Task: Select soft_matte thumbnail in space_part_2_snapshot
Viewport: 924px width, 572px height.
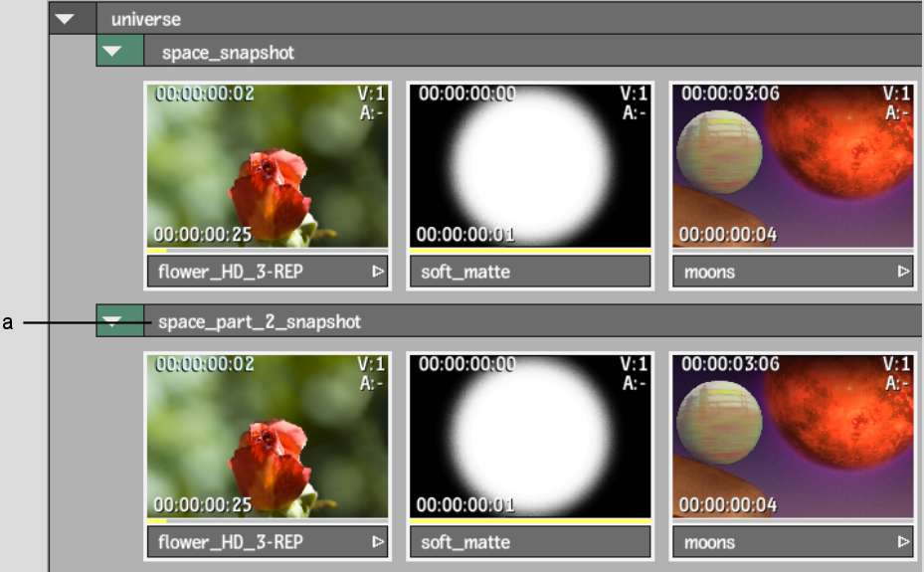Action: pos(529,435)
